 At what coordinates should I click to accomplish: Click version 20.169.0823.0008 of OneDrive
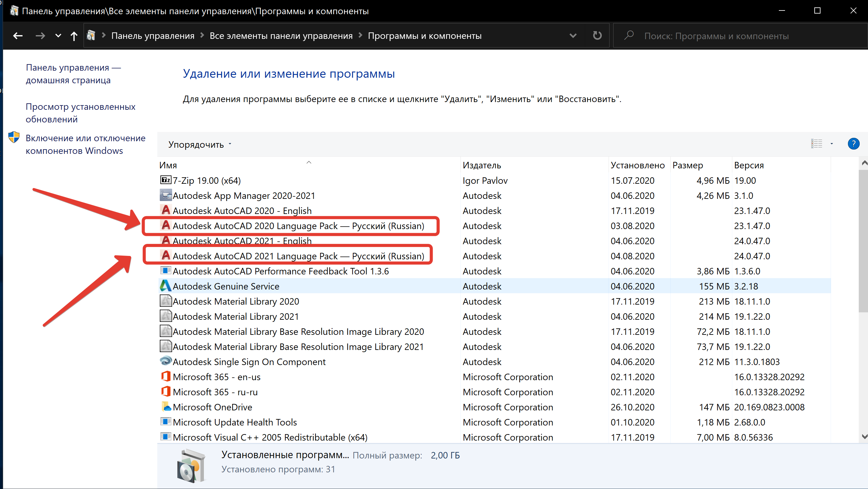click(x=769, y=407)
